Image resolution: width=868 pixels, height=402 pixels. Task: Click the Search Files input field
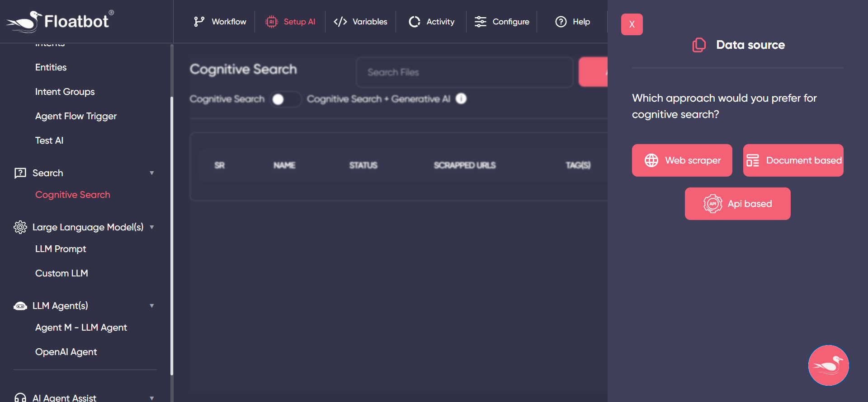(465, 72)
